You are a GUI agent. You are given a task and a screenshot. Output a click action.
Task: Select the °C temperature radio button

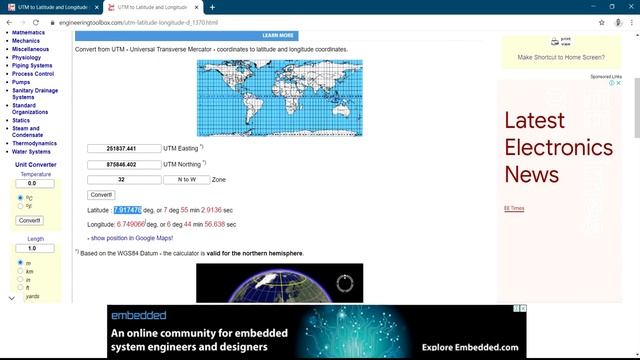tap(20, 198)
